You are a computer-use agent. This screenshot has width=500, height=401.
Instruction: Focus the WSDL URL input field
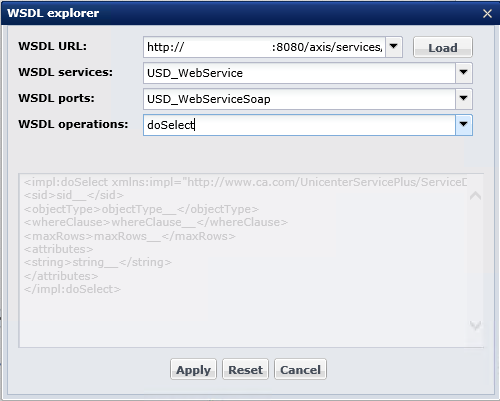click(265, 47)
